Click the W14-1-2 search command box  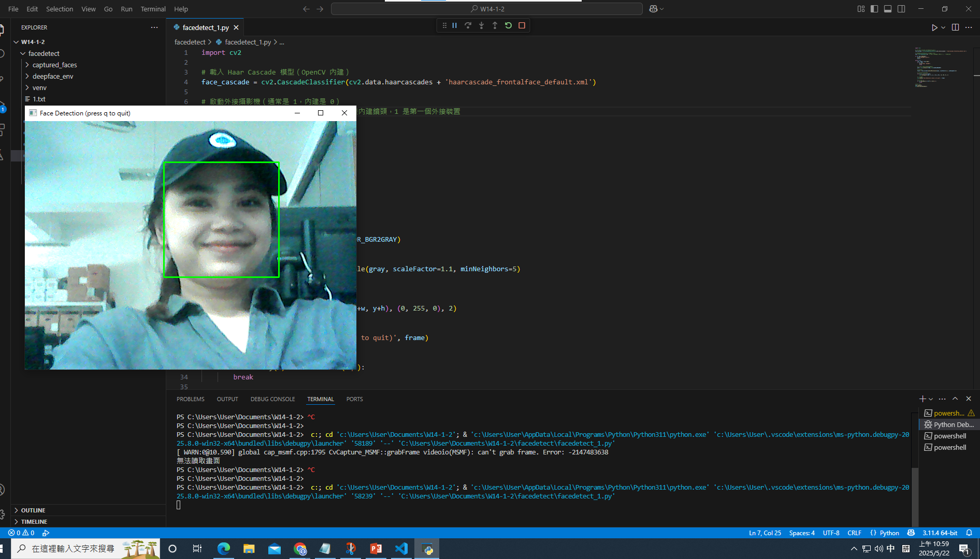click(x=487, y=9)
